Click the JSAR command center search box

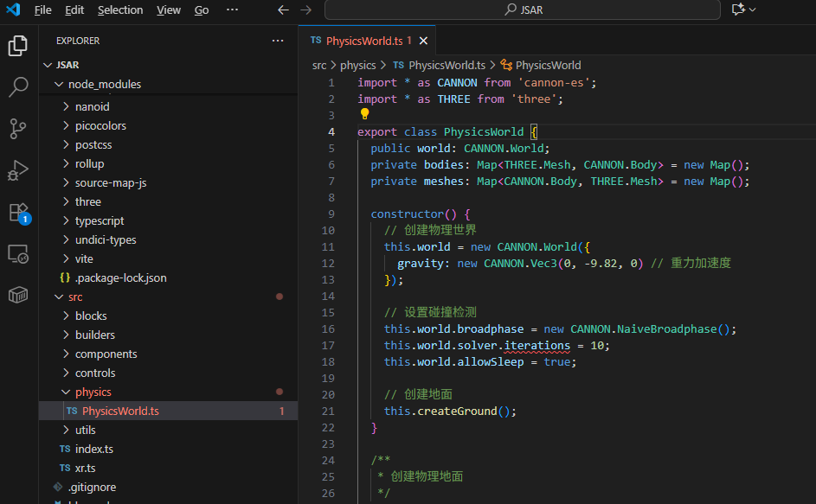tap(522, 10)
